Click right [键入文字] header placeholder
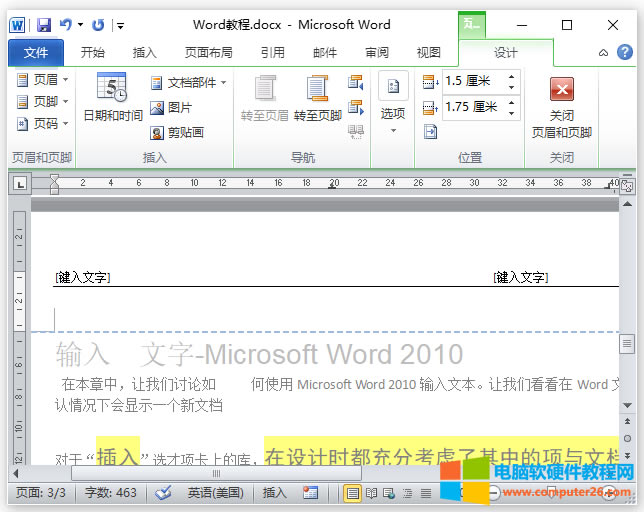644x512 pixels. tap(521, 278)
